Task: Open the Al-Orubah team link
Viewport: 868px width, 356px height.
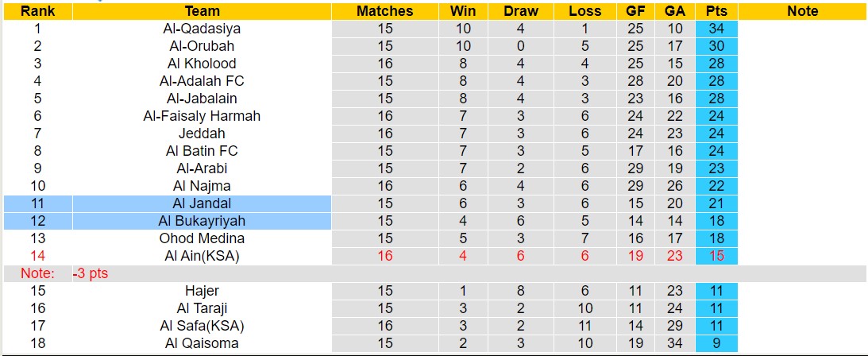Action: click(x=202, y=46)
